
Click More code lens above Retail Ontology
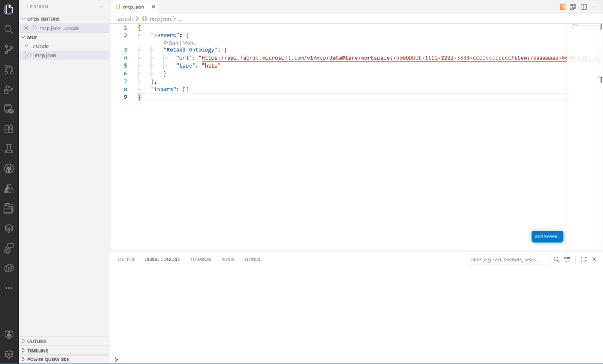coord(190,43)
